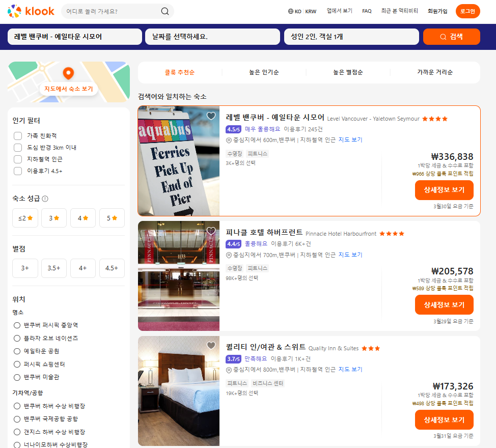Sort by 클룩 추천순 tab
This screenshot has height=448, width=496.
point(180,72)
